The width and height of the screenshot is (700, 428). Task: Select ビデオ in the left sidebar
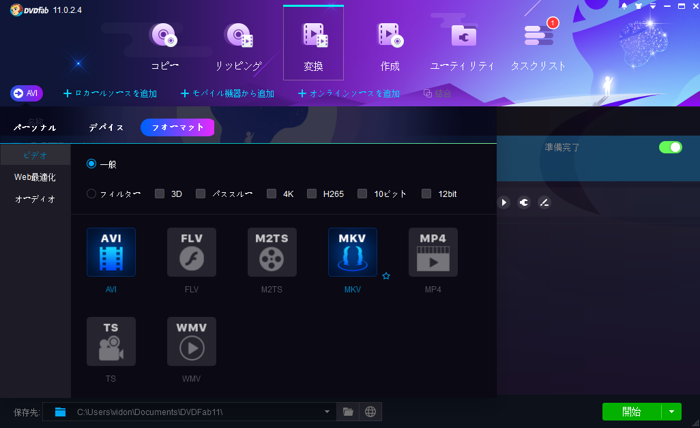pyautogui.click(x=35, y=155)
